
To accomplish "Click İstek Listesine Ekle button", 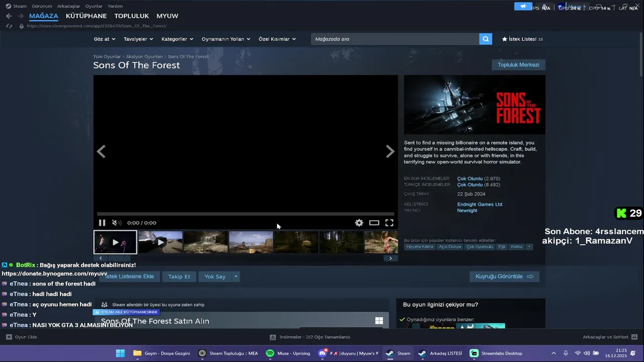I will pyautogui.click(x=129, y=277).
